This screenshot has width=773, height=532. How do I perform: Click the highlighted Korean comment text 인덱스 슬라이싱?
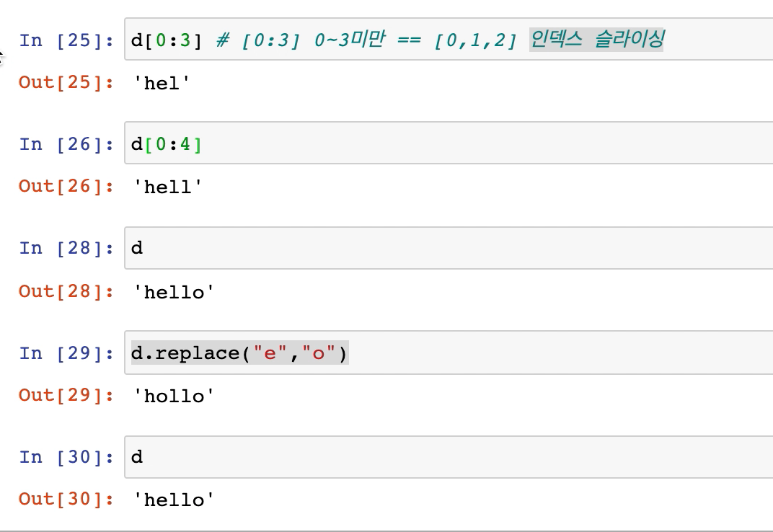pyautogui.click(x=596, y=39)
